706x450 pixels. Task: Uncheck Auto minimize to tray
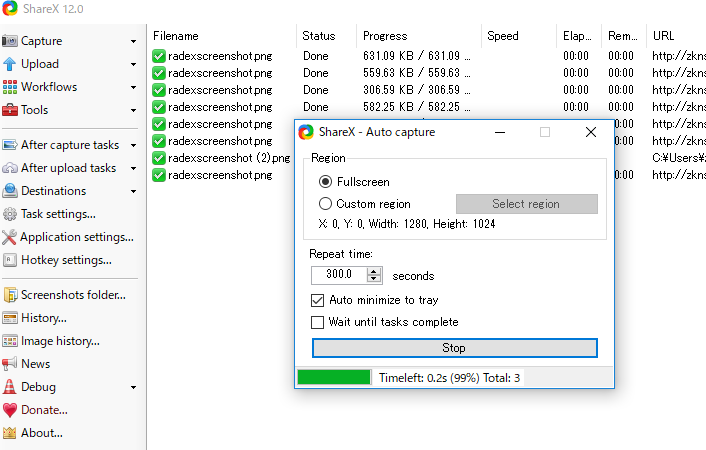point(317,300)
